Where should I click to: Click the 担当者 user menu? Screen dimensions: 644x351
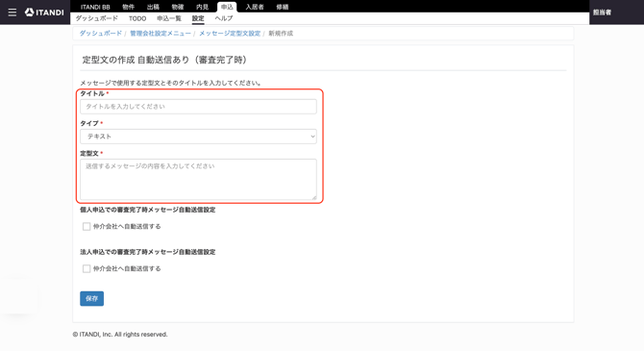tap(602, 13)
